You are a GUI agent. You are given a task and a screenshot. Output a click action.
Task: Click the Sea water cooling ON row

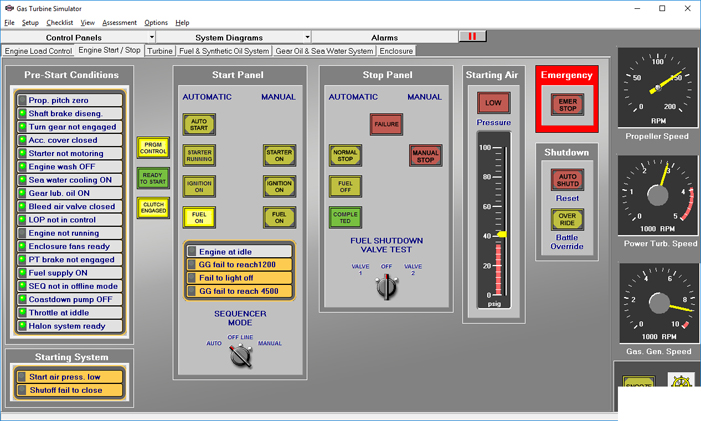[x=69, y=180]
